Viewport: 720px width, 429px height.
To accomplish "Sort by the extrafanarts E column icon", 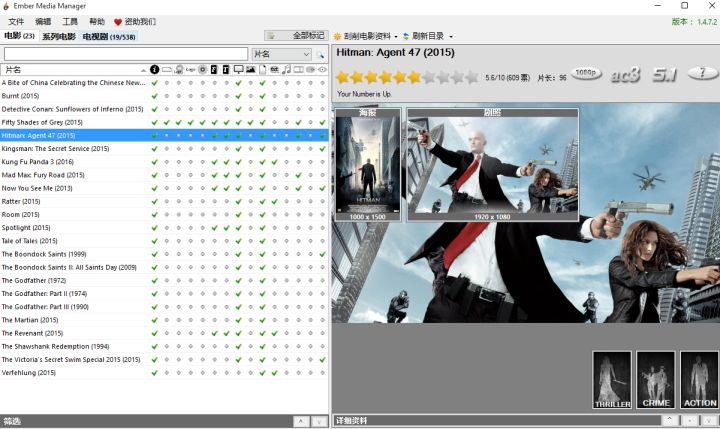I will 214,69.
